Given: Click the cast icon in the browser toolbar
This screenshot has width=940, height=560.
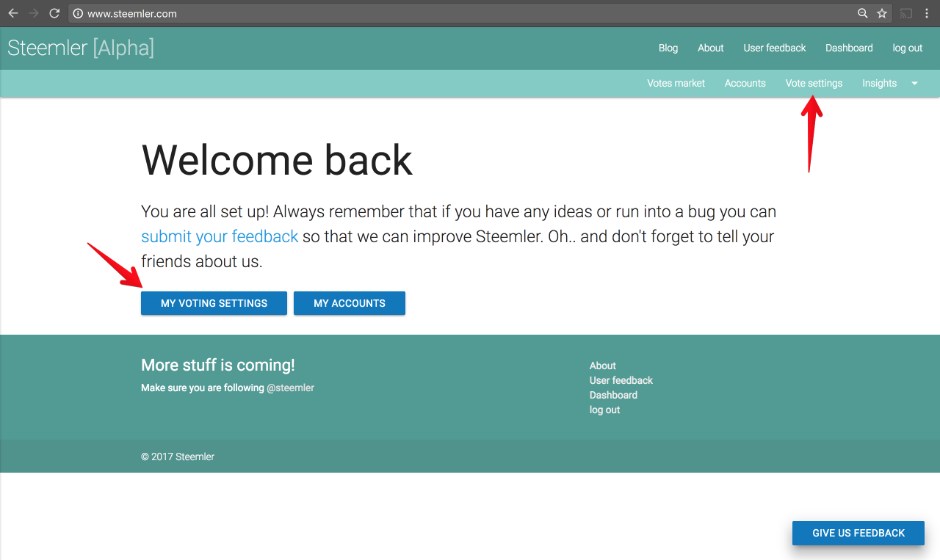Looking at the screenshot, I should pyautogui.click(x=906, y=13).
